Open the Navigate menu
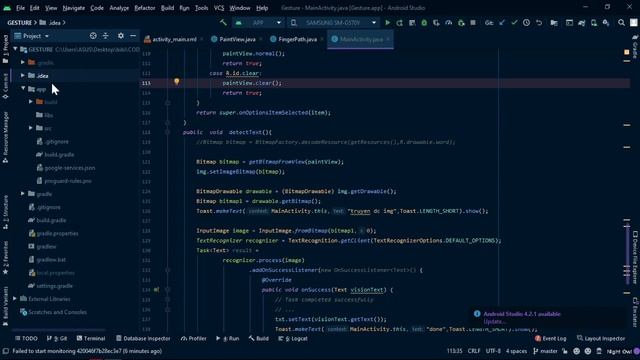The height and width of the screenshot is (360, 640). (x=74, y=8)
